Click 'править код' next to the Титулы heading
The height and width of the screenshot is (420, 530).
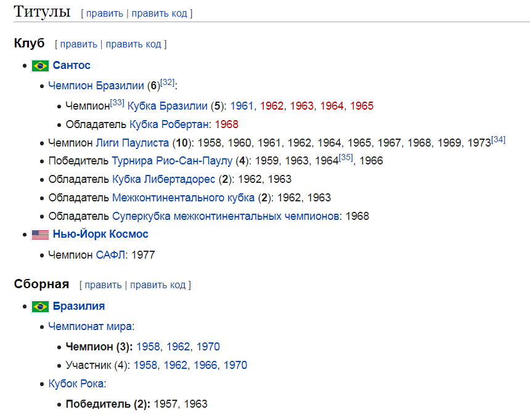[x=159, y=14]
